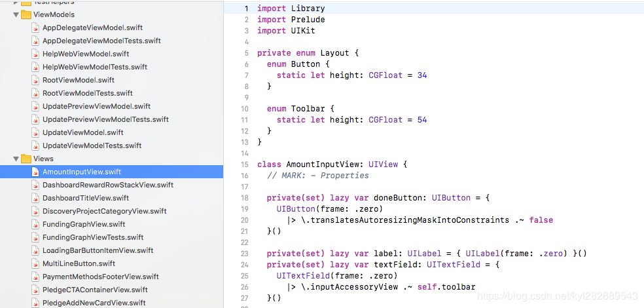Click Swift file icon of AppDelegateViewModel.swift

click(x=36, y=28)
